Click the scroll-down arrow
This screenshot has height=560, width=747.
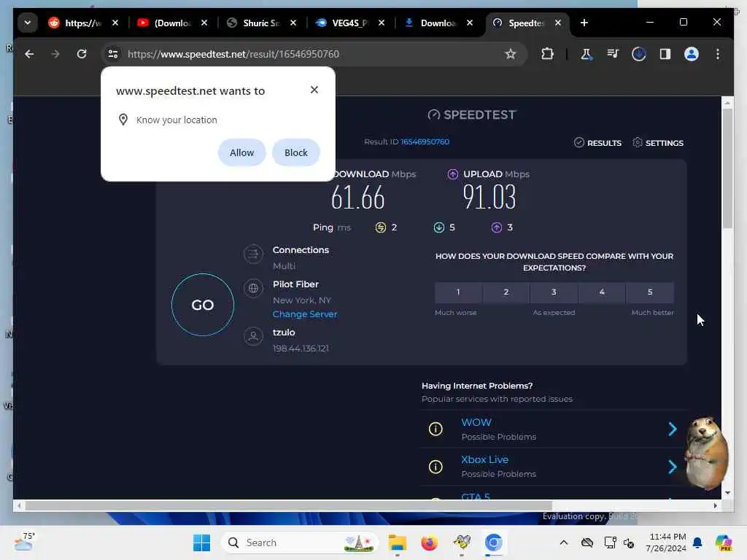(727, 494)
